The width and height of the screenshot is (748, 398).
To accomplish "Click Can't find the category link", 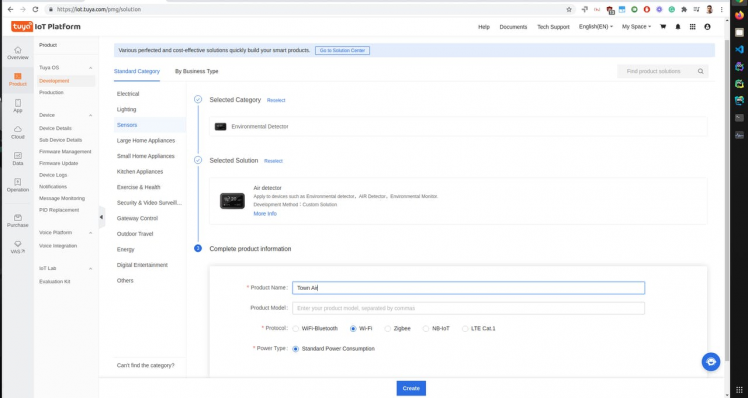I will (x=145, y=366).
